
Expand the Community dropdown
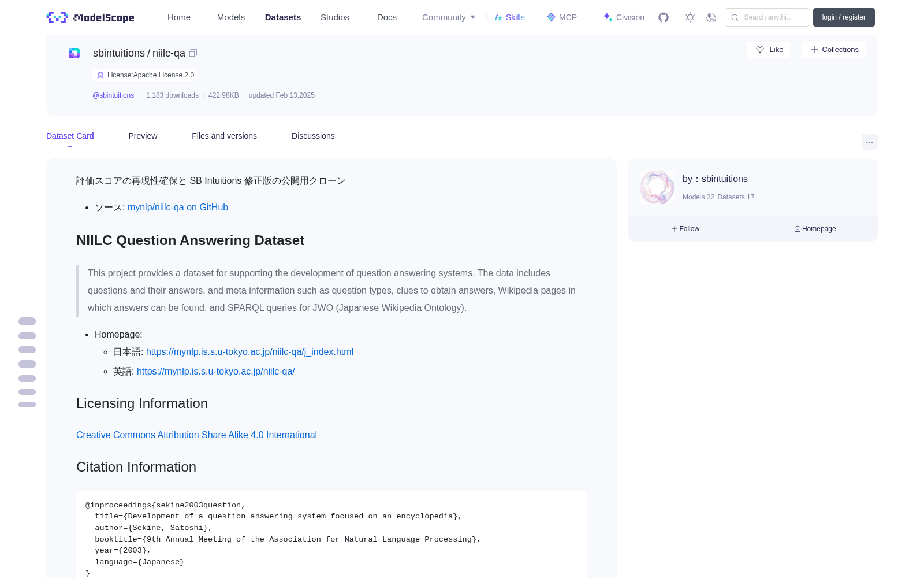coord(449,17)
